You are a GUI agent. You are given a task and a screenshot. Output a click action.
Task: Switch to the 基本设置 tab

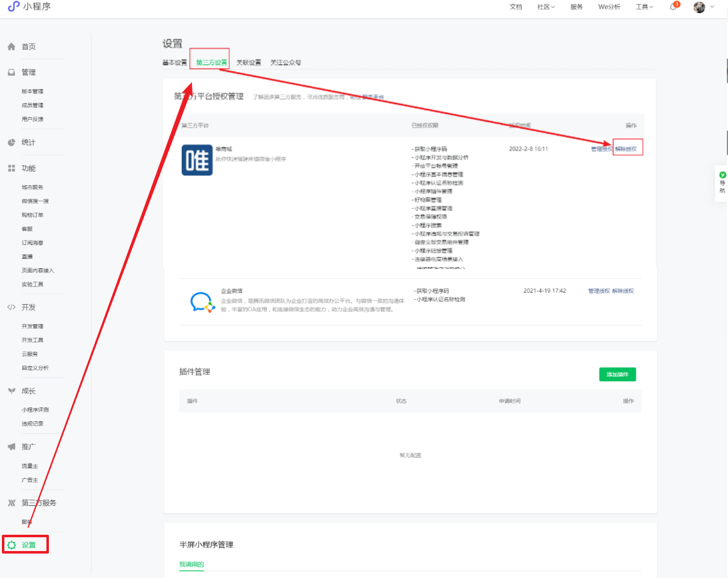pyautogui.click(x=174, y=63)
